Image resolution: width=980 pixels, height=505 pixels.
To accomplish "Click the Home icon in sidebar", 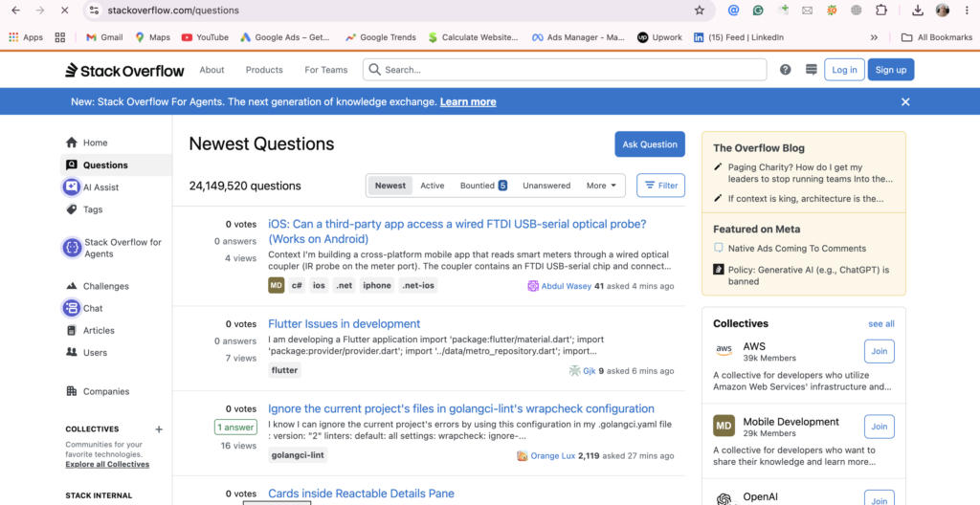I will (71, 143).
